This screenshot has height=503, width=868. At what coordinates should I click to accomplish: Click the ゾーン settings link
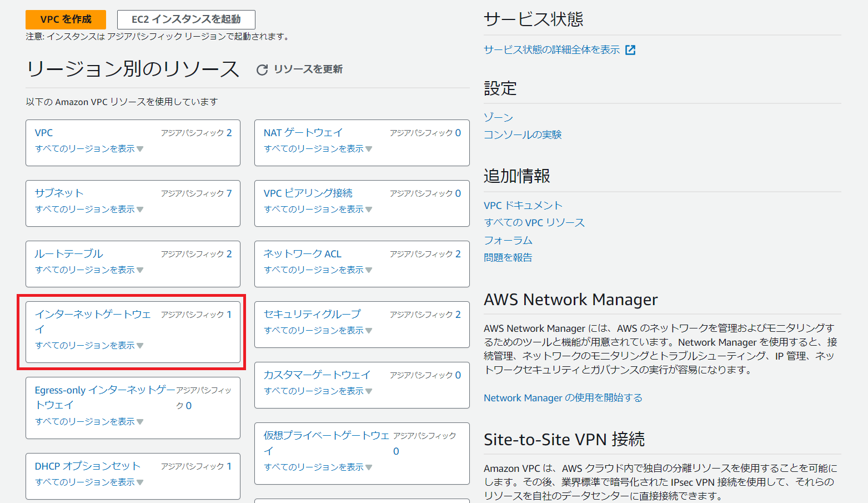coord(498,117)
